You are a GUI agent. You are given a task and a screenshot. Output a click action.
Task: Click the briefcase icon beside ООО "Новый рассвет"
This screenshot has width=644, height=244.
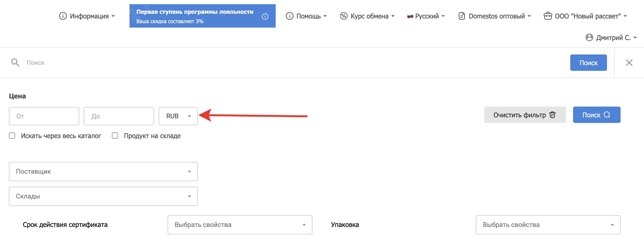[548, 16]
